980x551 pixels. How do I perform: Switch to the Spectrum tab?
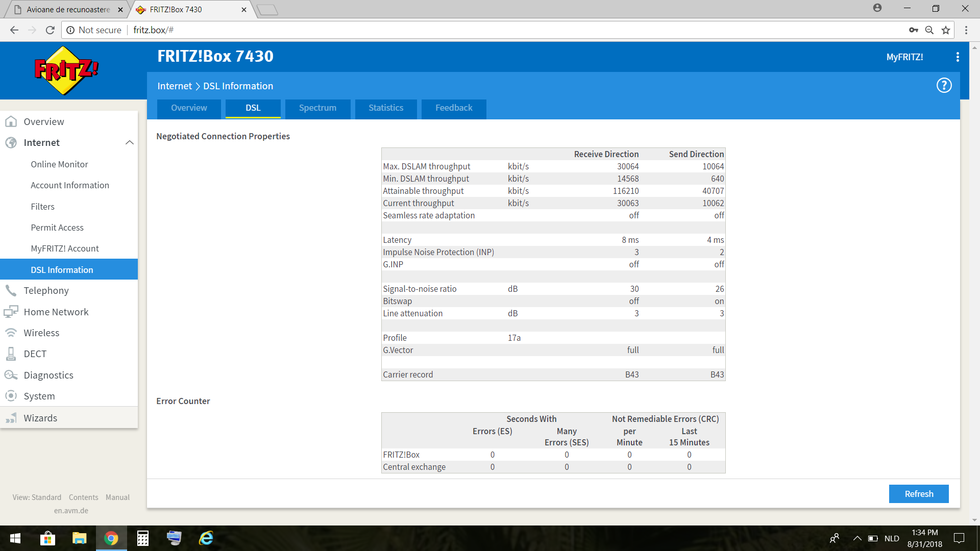(317, 108)
